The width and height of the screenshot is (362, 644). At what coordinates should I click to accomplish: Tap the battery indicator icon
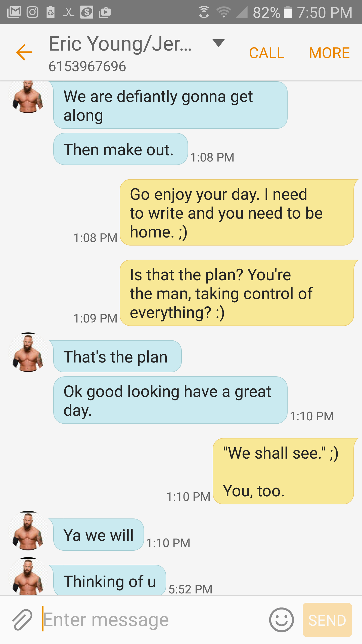pos(288,12)
